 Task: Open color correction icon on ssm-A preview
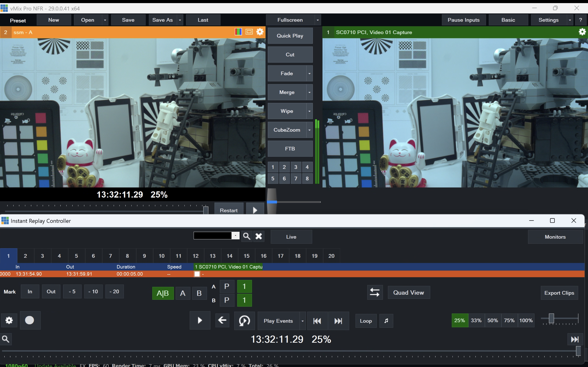click(x=238, y=32)
